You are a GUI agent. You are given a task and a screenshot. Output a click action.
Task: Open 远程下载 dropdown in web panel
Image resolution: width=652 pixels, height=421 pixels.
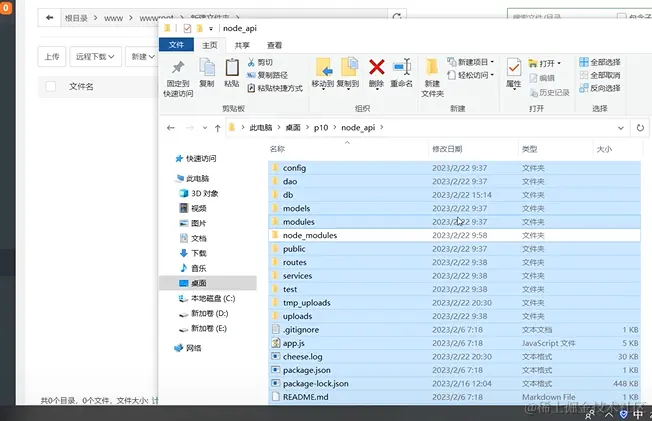95,57
